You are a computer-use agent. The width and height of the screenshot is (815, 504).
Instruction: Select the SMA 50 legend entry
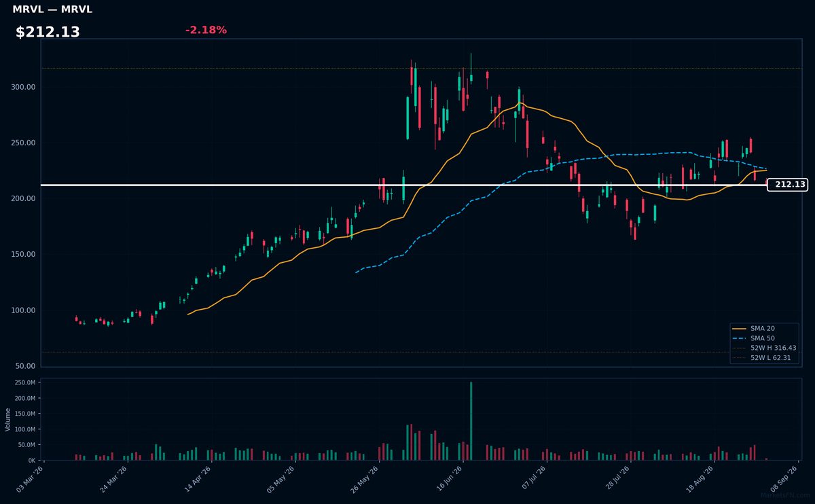pyautogui.click(x=763, y=338)
